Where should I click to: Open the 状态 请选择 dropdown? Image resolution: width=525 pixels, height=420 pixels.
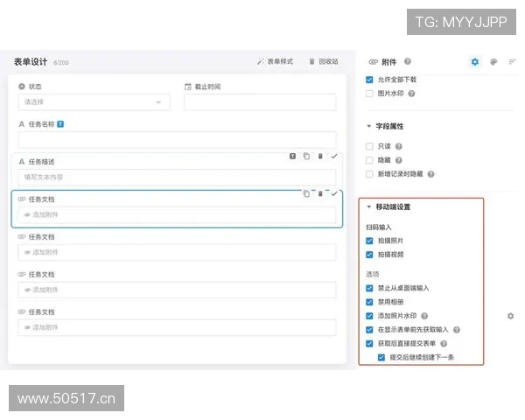pos(94,102)
